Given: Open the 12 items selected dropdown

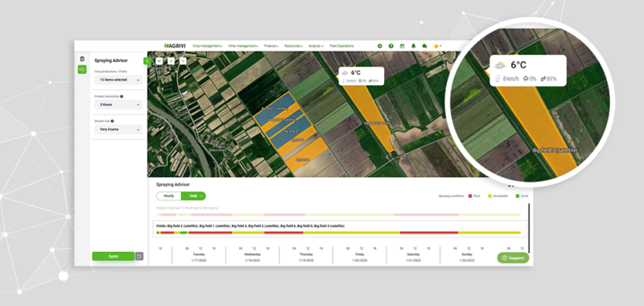Looking at the screenshot, I should (118, 80).
